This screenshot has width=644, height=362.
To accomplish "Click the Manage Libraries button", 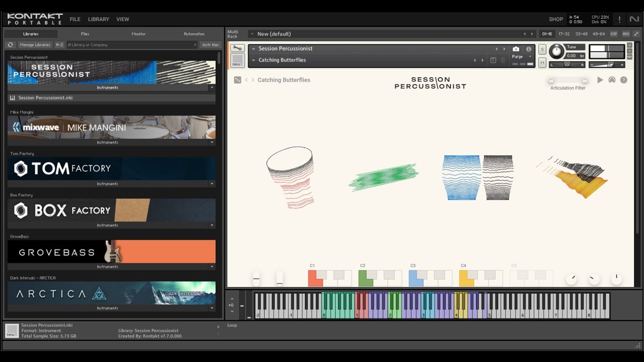I will coord(35,45).
